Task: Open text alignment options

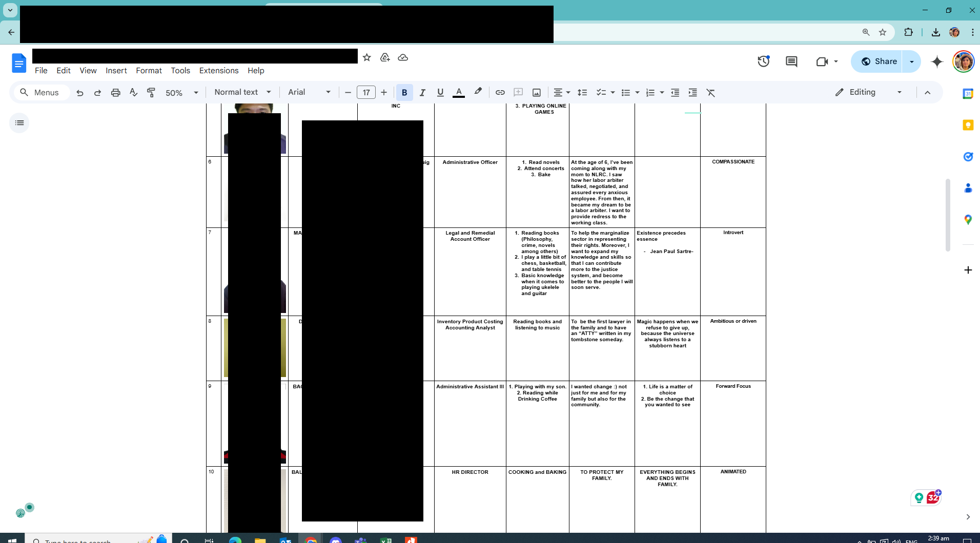Action: pyautogui.click(x=562, y=93)
